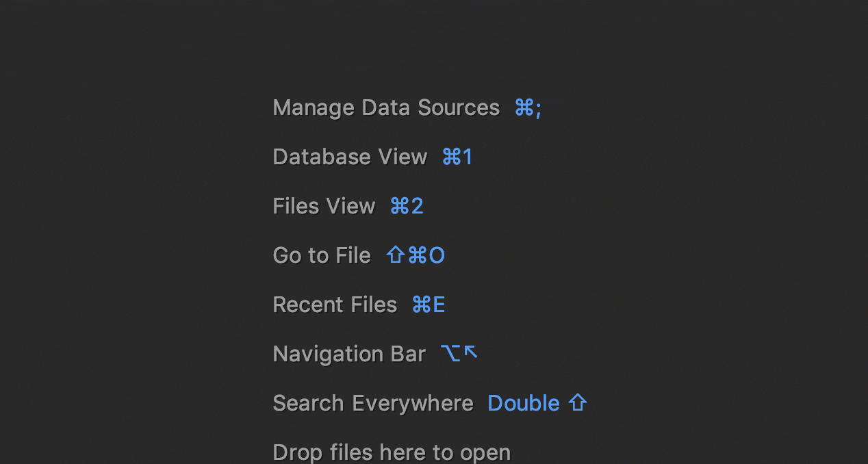The image size is (868, 464).
Task: Click the shift arrow icon beside Go to File
Action: coord(395,255)
